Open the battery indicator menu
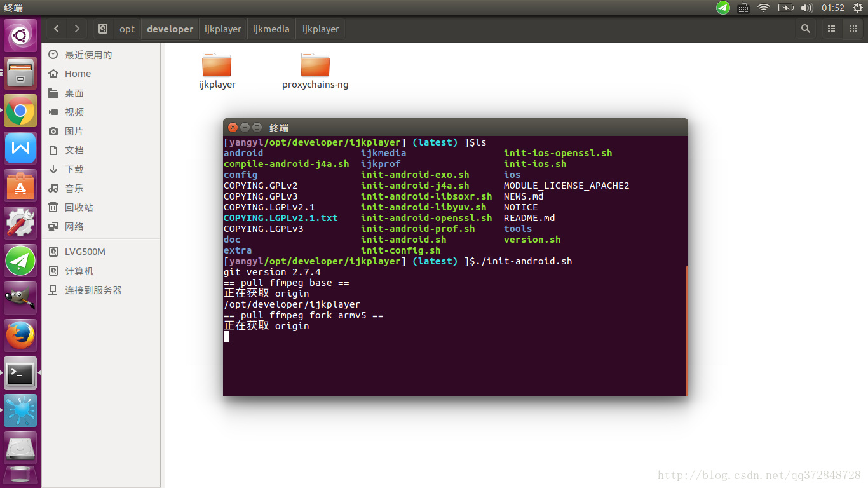Image resolution: width=868 pixels, height=488 pixels. tap(785, 8)
